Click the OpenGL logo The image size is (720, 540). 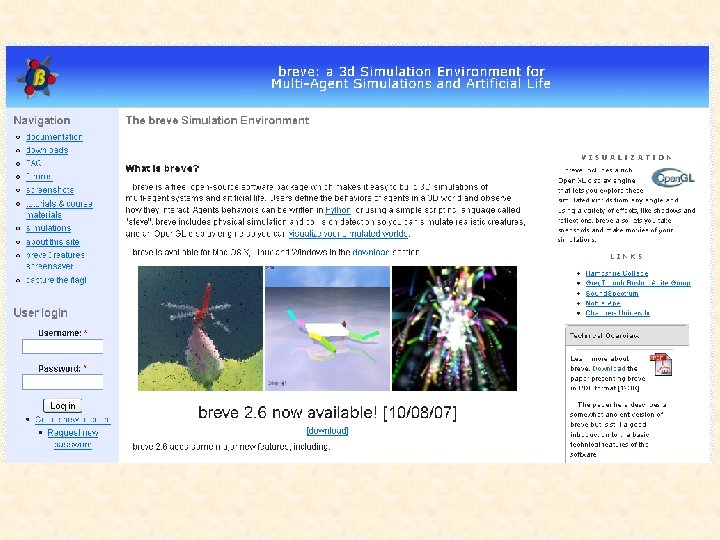click(673, 178)
